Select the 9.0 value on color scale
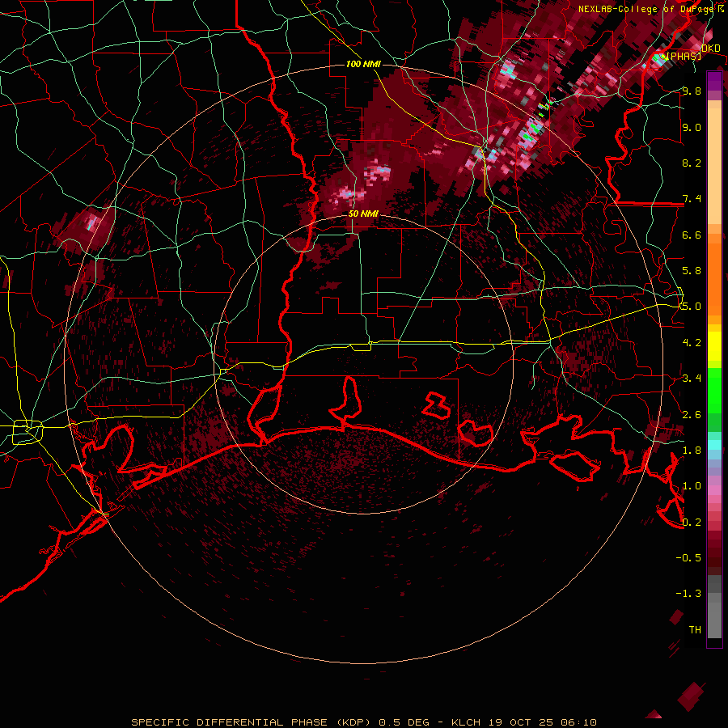728x728 pixels. [x=692, y=127]
